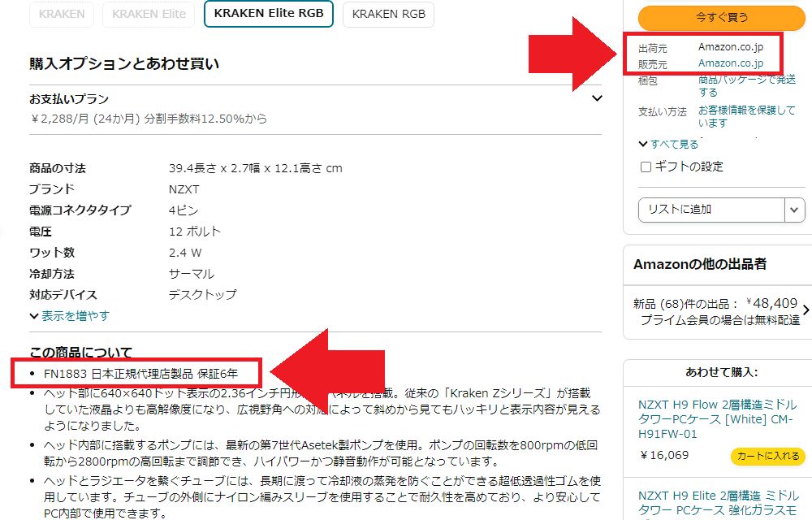Screen dimensions: 812x520
Task: Select the KRAKEN Elite variant option
Action: tap(149, 14)
